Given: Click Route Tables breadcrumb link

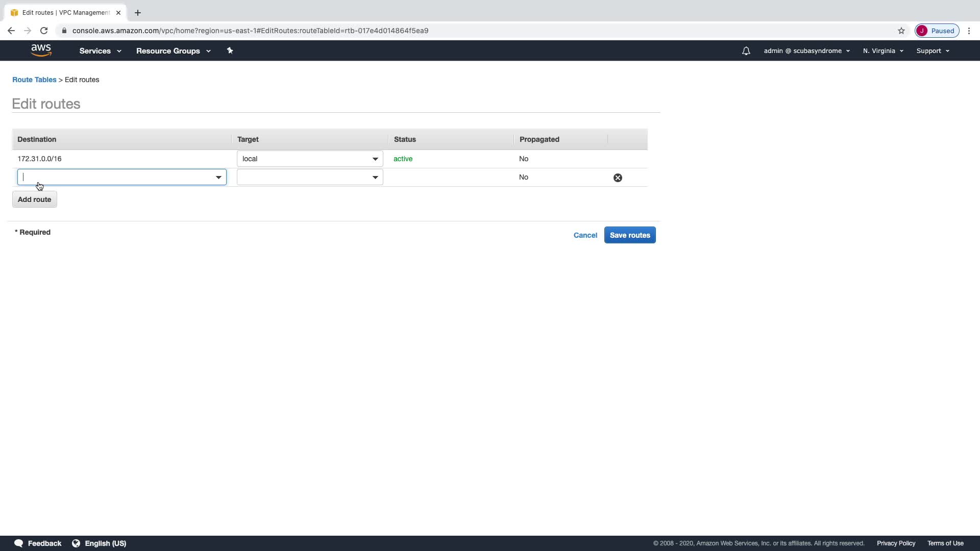Looking at the screenshot, I should click(34, 80).
